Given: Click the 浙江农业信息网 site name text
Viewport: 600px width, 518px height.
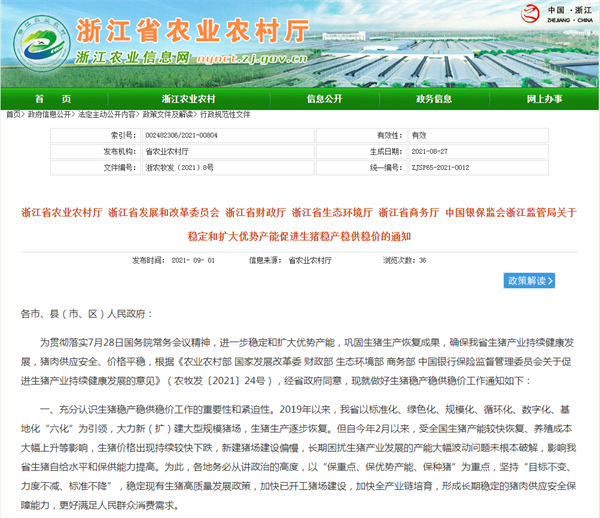Looking at the screenshot, I should 131,58.
